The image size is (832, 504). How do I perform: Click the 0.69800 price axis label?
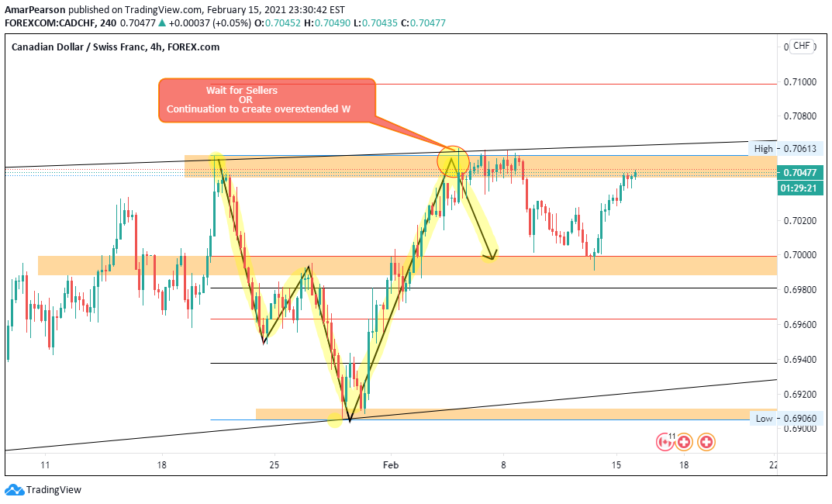[800, 290]
